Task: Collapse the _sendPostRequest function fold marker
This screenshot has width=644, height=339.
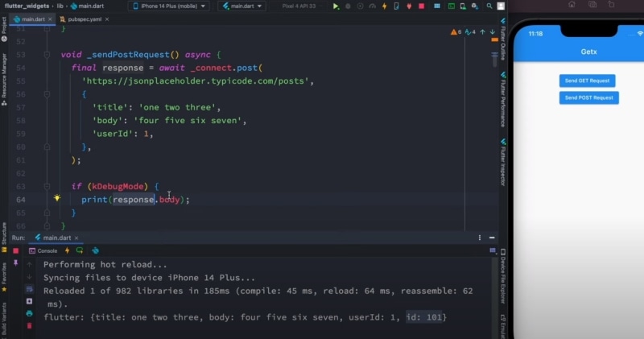Action: coord(47,55)
